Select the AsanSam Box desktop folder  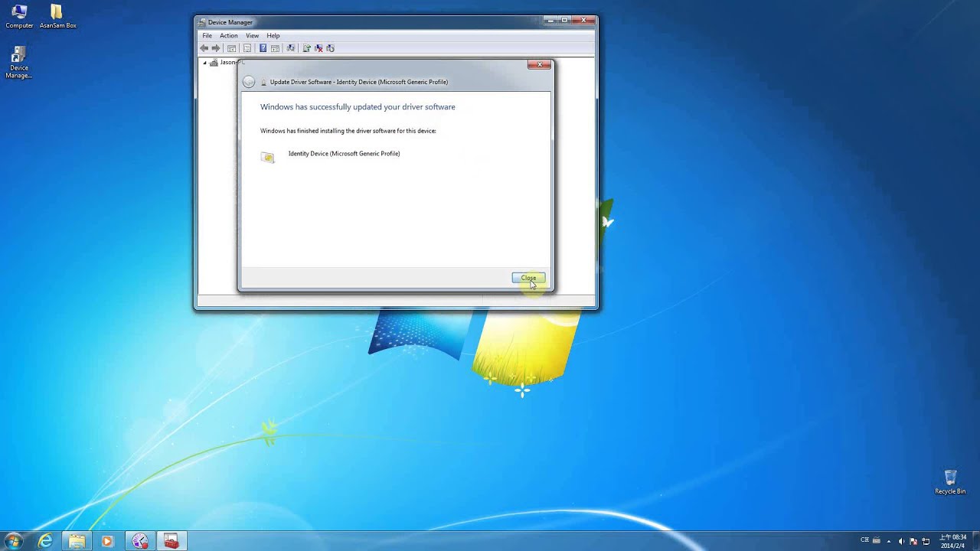(x=57, y=16)
